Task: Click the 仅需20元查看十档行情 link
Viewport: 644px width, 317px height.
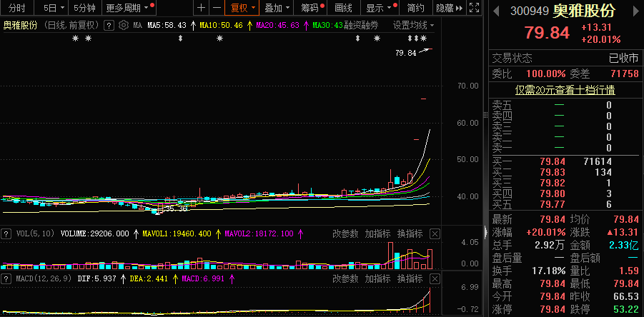Action: [x=565, y=90]
